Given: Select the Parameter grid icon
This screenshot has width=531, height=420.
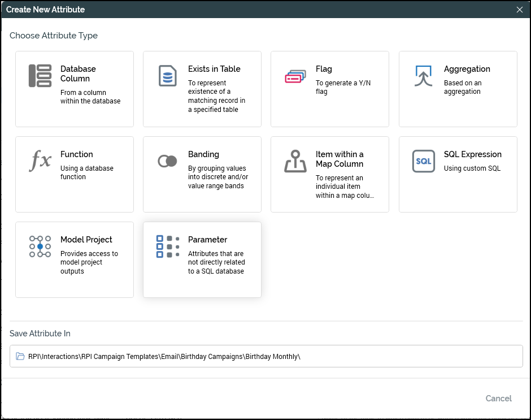Looking at the screenshot, I should [x=168, y=246].
